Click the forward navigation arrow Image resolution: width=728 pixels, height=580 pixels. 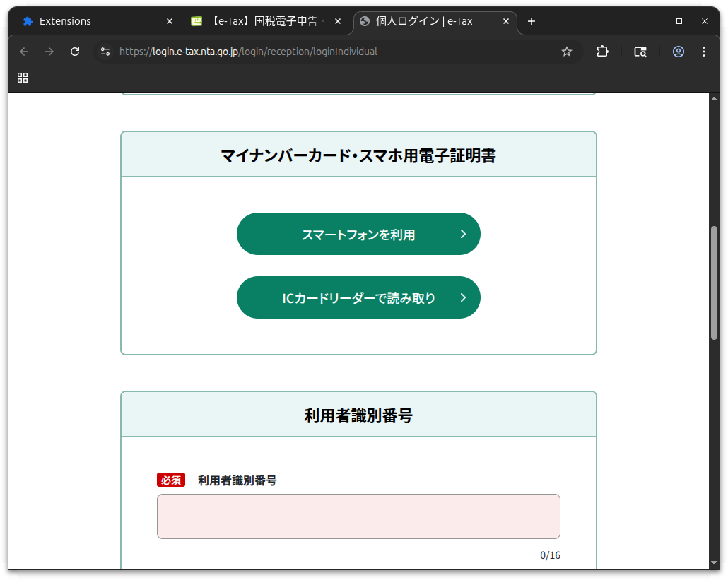pos(49,52)
